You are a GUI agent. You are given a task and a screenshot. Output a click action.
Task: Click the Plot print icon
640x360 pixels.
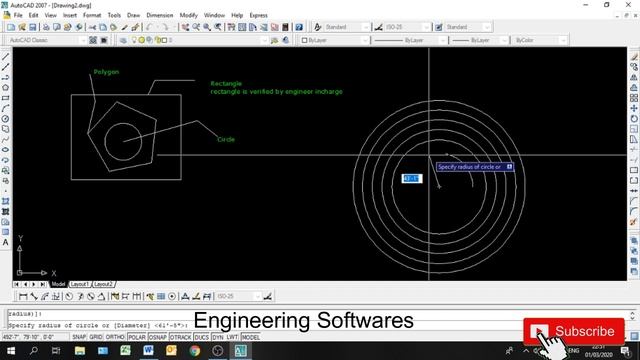(46, 27)
